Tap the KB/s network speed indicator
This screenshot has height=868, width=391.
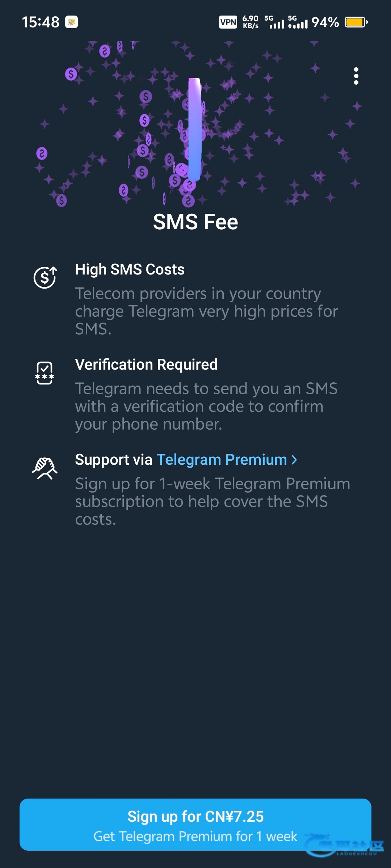[251, 22]
